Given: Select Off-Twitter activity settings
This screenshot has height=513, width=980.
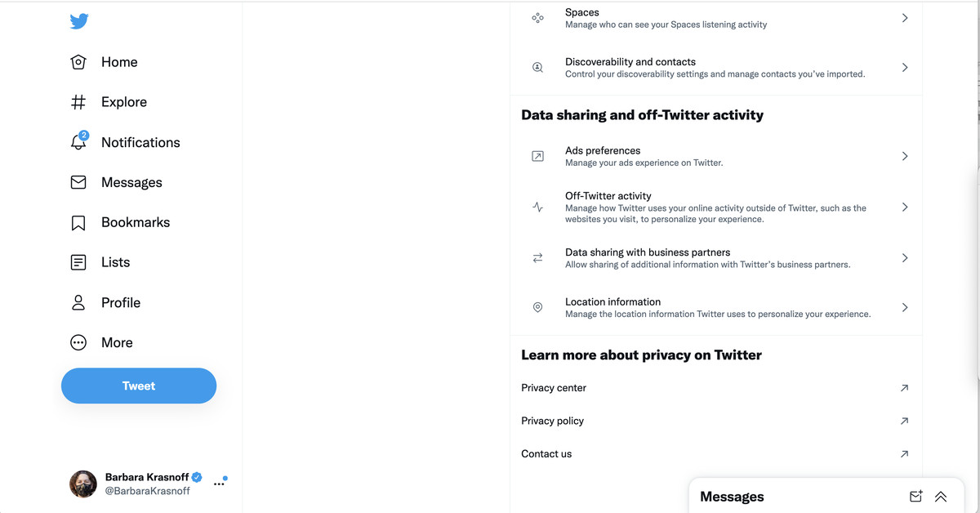Looking at the screenshot, I should (x=715, y=207).
